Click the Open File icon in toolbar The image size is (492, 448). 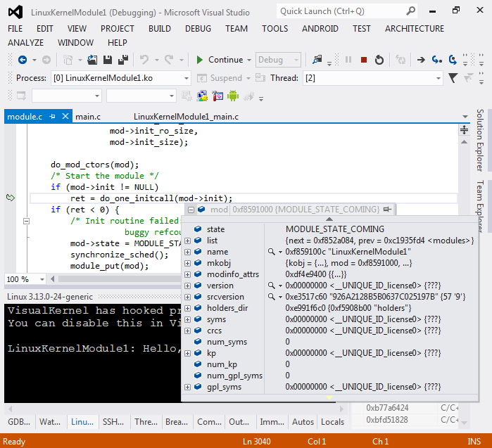92,60
